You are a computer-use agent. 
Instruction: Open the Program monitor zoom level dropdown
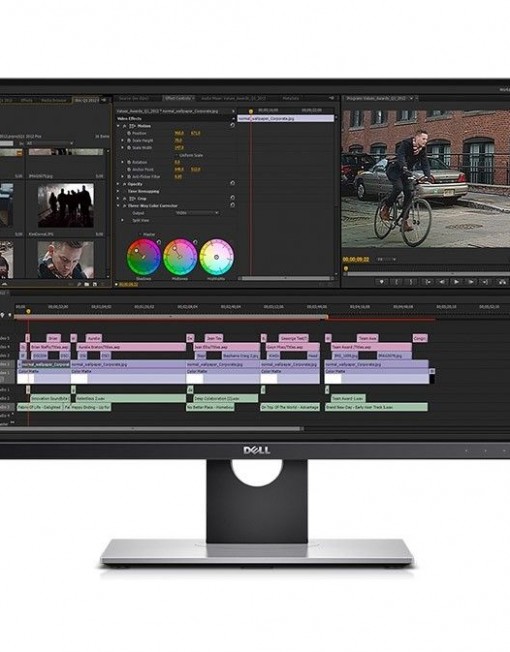click(x=386, y=259)
